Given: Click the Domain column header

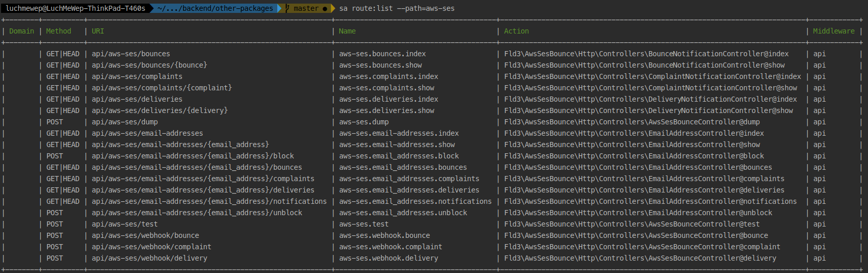Looking at the screenshot, I should pyautogui.click(x=22, y=31).
